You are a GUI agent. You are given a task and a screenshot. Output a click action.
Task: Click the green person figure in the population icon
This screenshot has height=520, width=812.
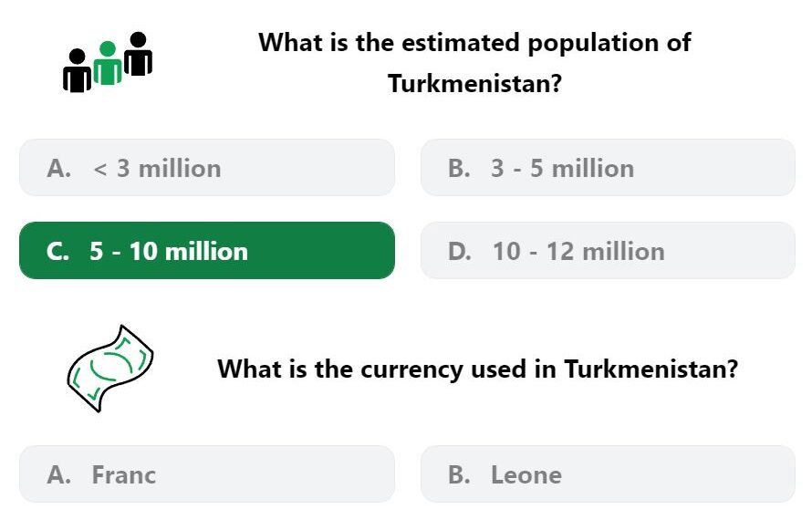point(108,63)
